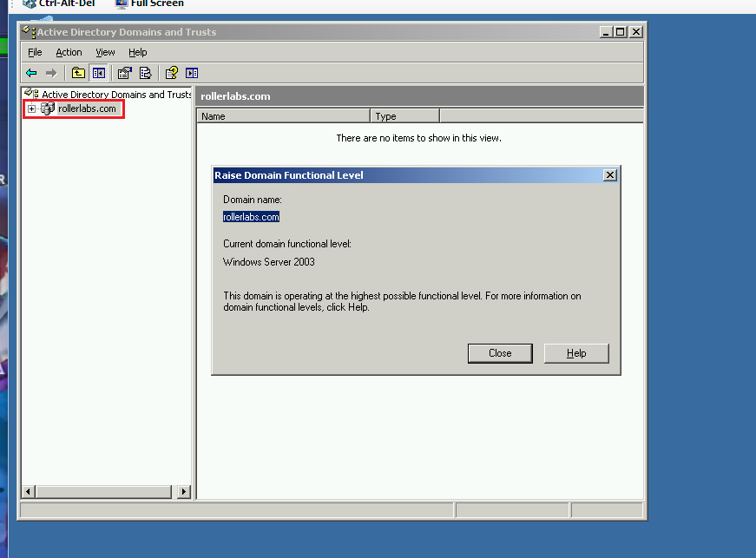Open the Action menu
The image size is (756, 558).
tap(69, 52)
